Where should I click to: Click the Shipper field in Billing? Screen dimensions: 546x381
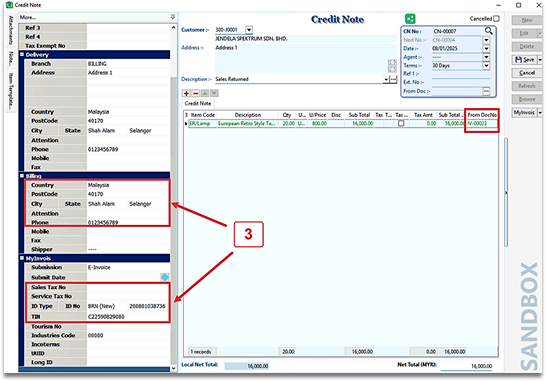click(x=128, y=249)
